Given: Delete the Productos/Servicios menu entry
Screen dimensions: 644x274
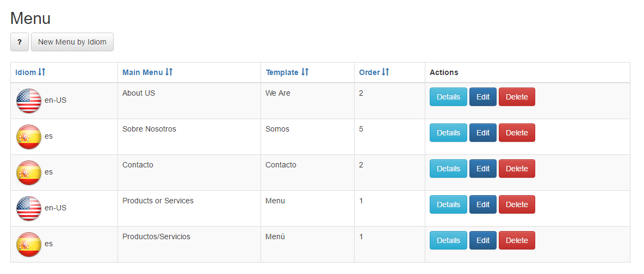Looking at the screenshot, I should pyautogui.click(x=517, y=240).
